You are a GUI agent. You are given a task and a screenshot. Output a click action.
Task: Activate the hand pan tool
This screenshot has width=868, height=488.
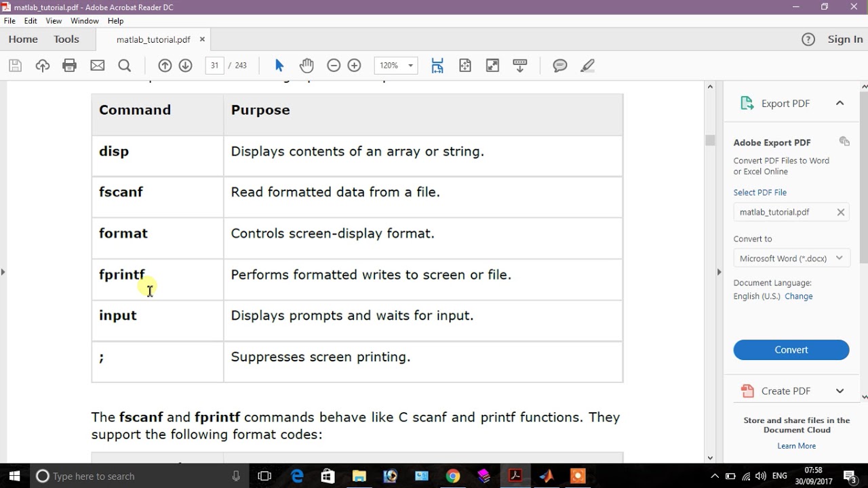tap(307, 66)
